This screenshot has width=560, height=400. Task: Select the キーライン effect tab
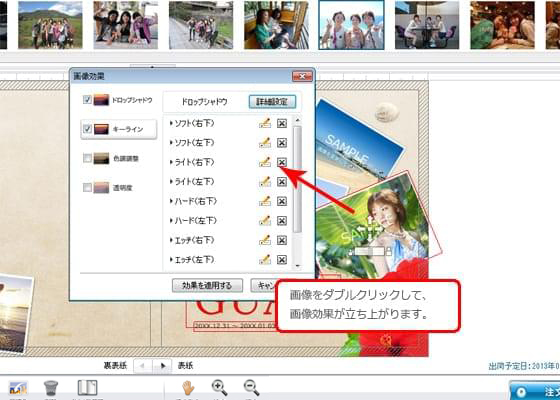click(119, 129)
